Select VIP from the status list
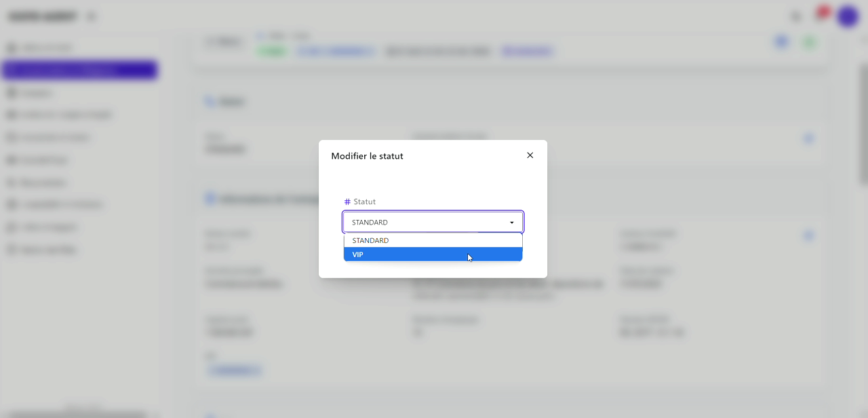The height and width of the screenshot is (418, 868). click(433, 254)
